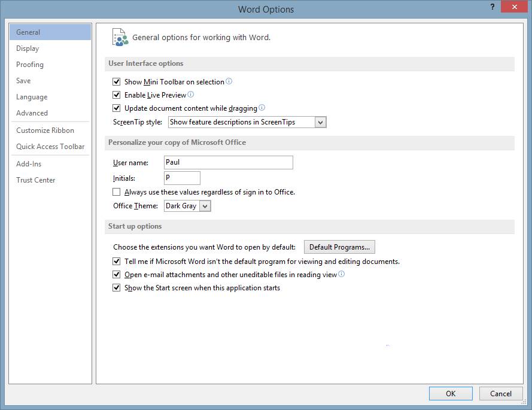Click the info icon next to Enable Live Preview
Viewport: 532px width, 410px height.
pos(191,95)
